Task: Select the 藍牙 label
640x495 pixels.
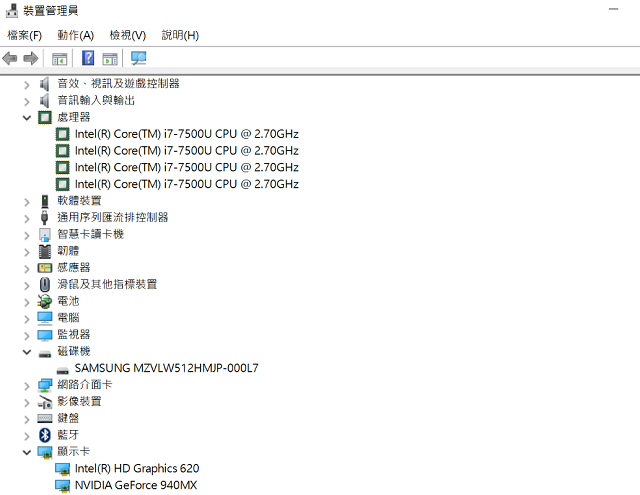Action: point(68,435)
